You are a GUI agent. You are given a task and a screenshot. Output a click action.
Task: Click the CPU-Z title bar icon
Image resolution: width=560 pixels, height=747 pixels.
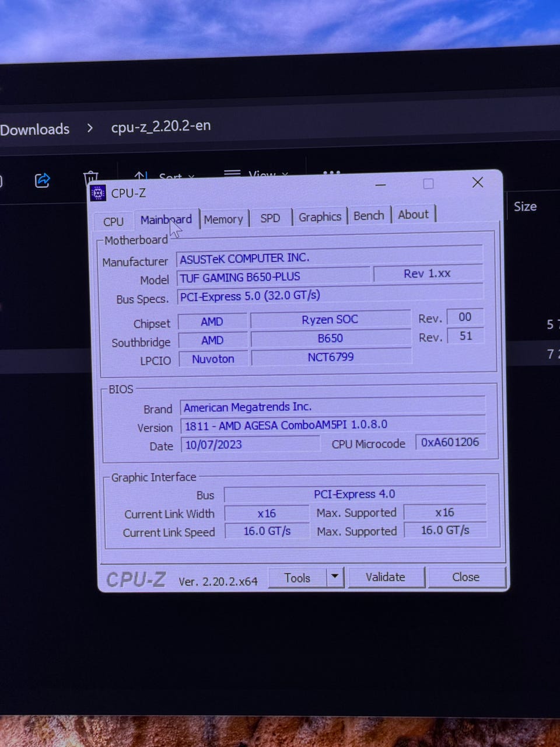point(98,193)
